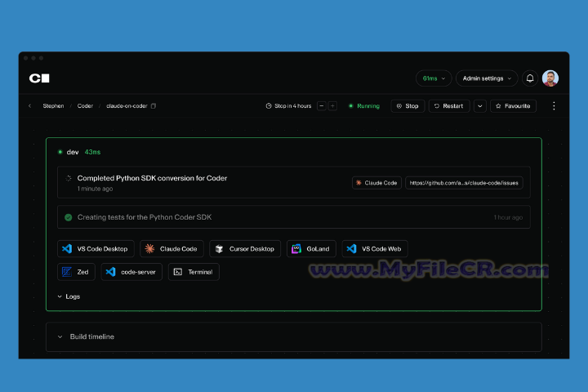Click the Claude Code task badge
Viewport: 588px width, 392px height.
point(376,183)
